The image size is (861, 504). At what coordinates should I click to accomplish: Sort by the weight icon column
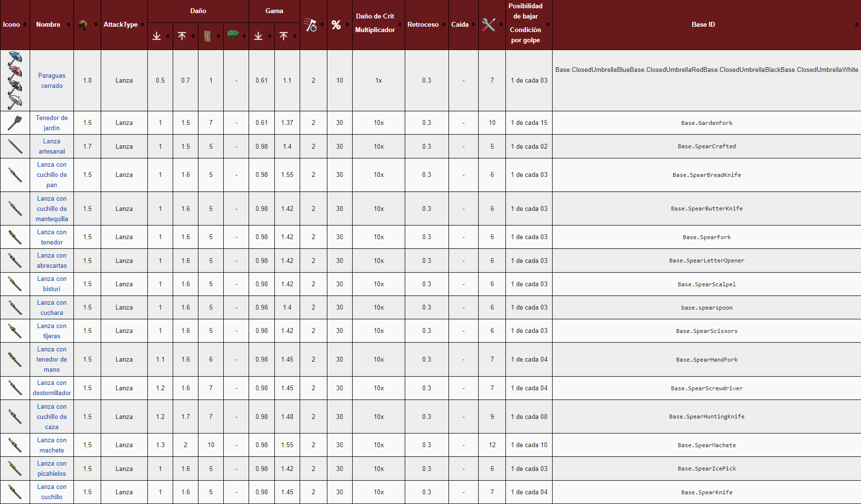[x=83, y=25]
